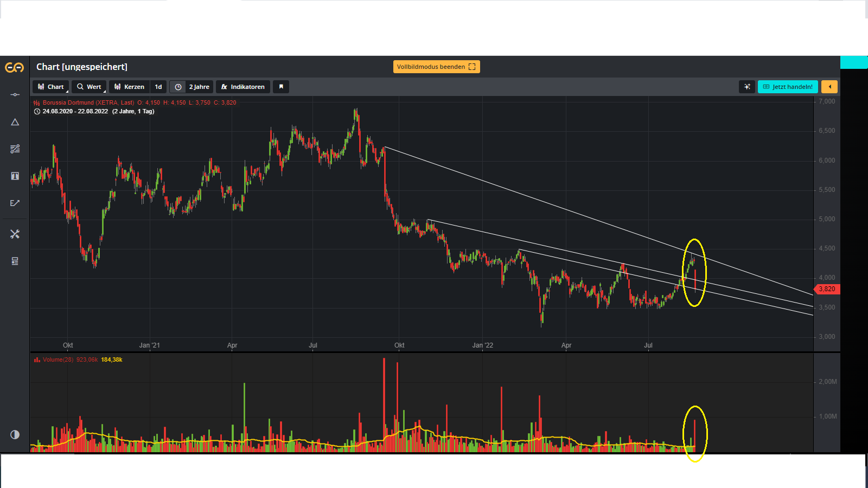Open the Fibonacci pattern drawing tools
The width and height of the screenshot is (868, 488).
point(15,149)
